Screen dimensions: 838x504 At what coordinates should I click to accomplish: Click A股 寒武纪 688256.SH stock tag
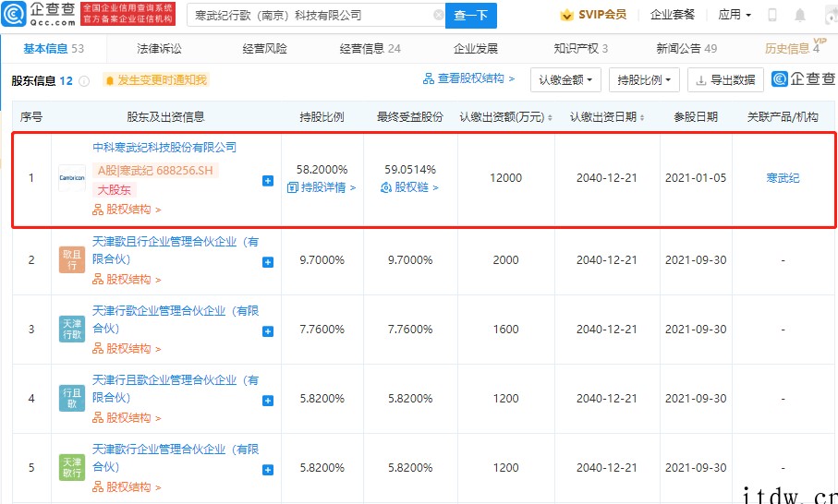point(155,171)
